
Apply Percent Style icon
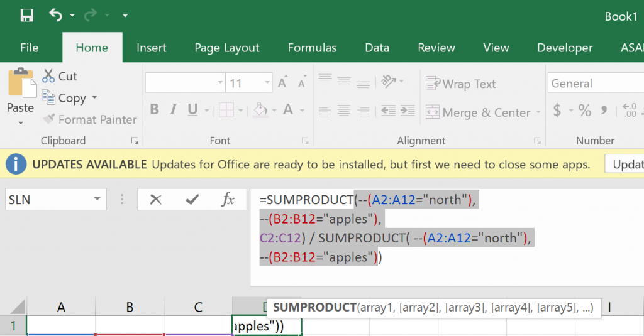point(585,111)
